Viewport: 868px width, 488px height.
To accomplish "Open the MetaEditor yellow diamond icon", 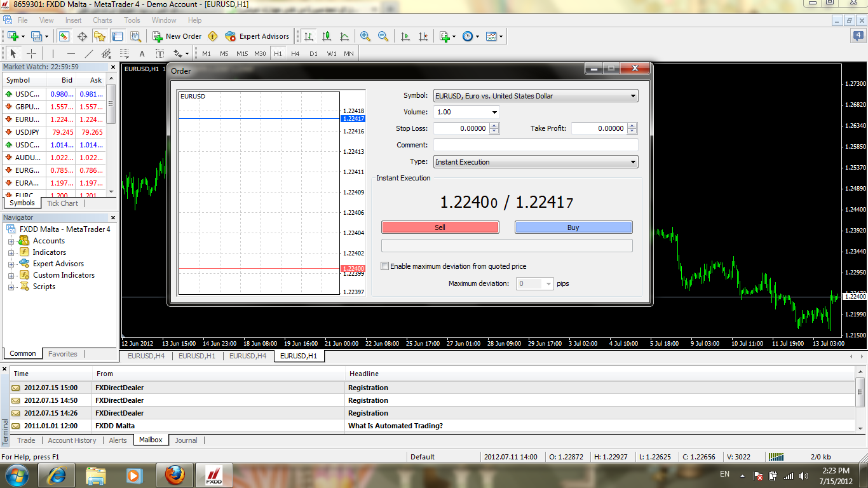I will (x=213, y=36).
